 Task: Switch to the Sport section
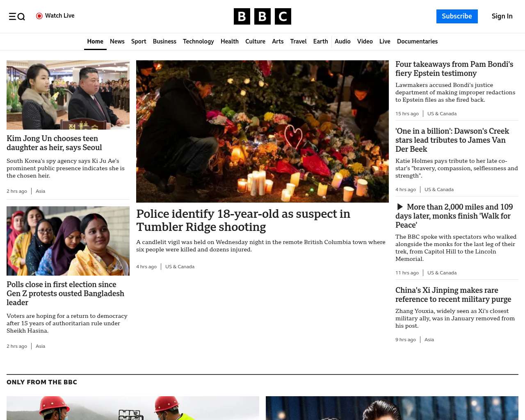[x=139, y=41]
